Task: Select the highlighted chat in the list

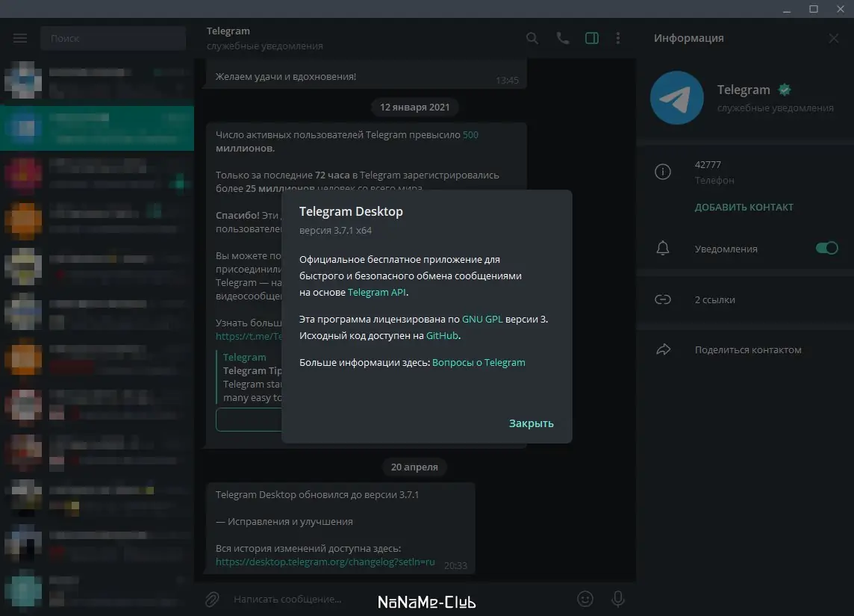Action: pyautogui.click(x=97, y=128)
